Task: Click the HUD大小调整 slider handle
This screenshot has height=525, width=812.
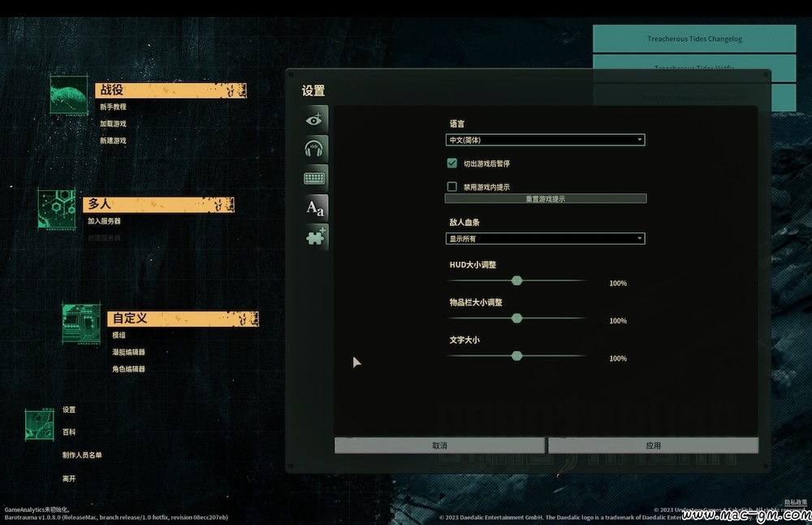Action: [x=516, y=280]
